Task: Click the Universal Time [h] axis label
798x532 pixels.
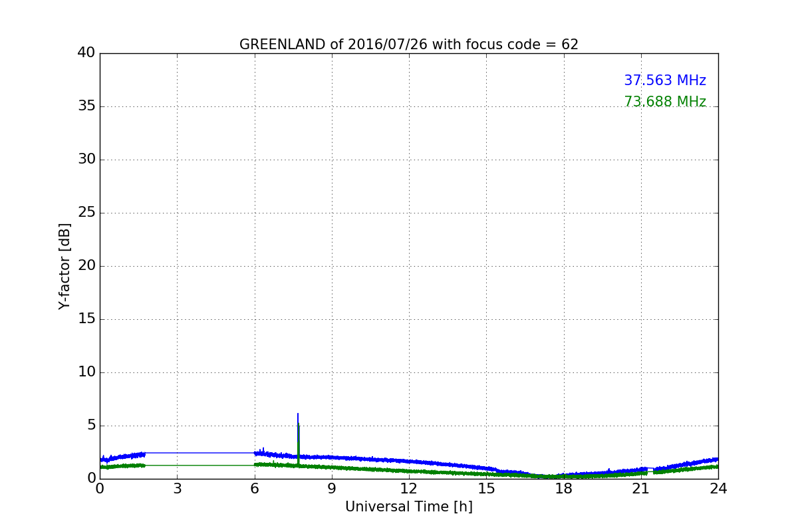Action: (x=409, y=507)
